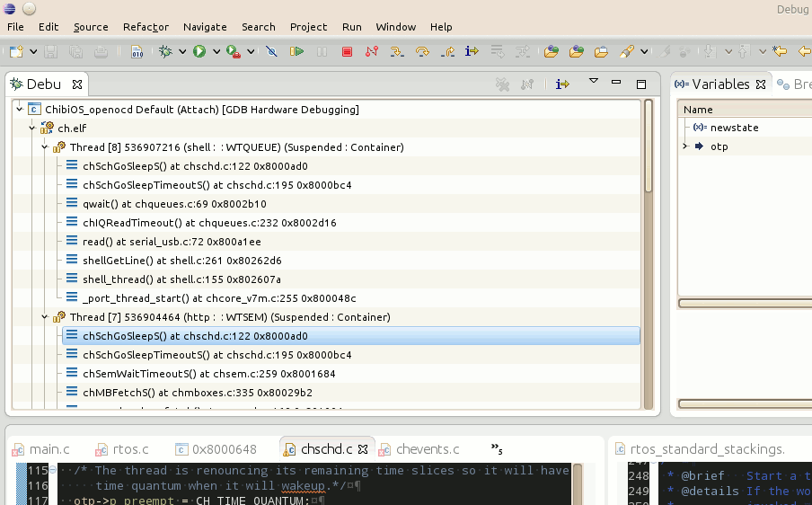Screen dimensions: 812x505
Task: Click the Variables view horizontal scrollbar
Action: 745,403
